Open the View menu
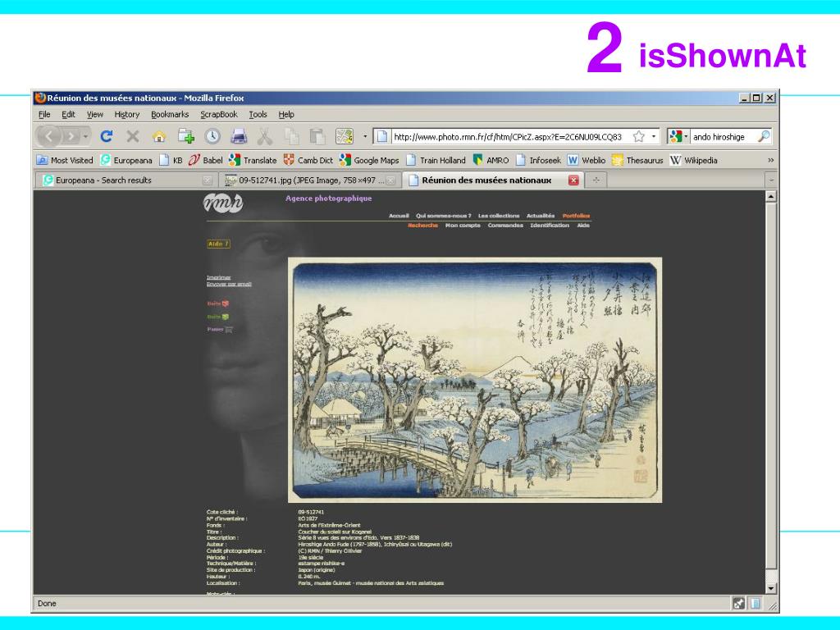This screenshot has width=840, height=630. [x=95, y=114]
